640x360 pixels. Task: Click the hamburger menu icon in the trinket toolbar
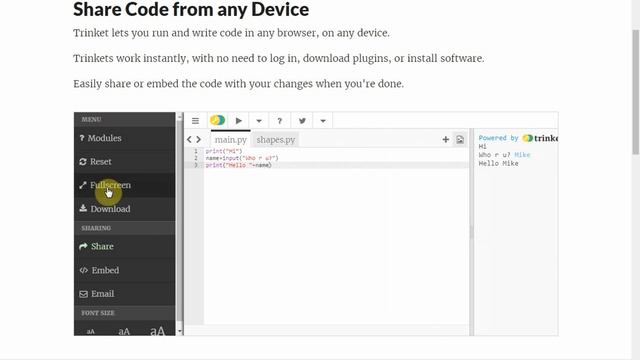click(x=196, y=121)
